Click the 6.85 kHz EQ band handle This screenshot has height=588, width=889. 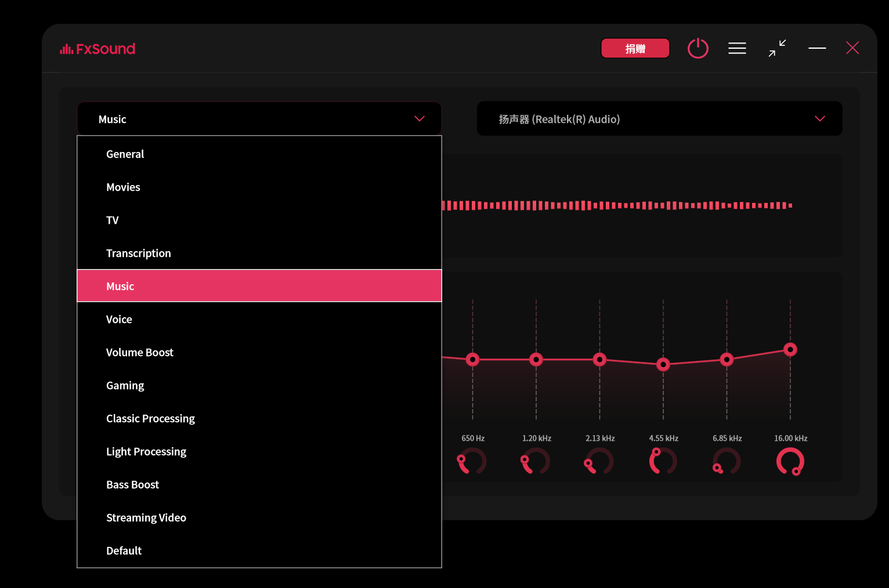[x=727, y=360]
